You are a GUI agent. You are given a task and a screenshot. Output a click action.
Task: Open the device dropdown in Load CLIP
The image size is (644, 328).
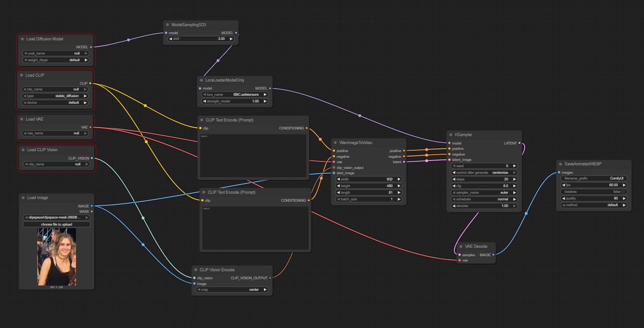55,102
